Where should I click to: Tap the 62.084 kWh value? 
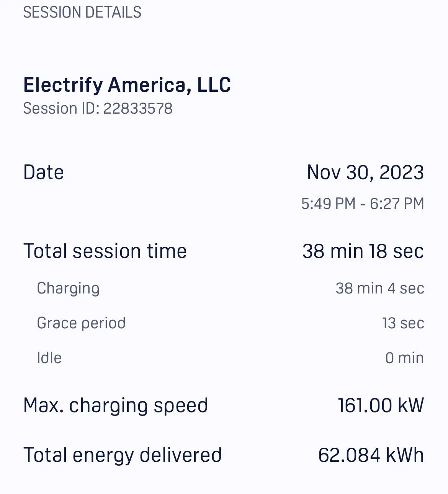[371, 455]
